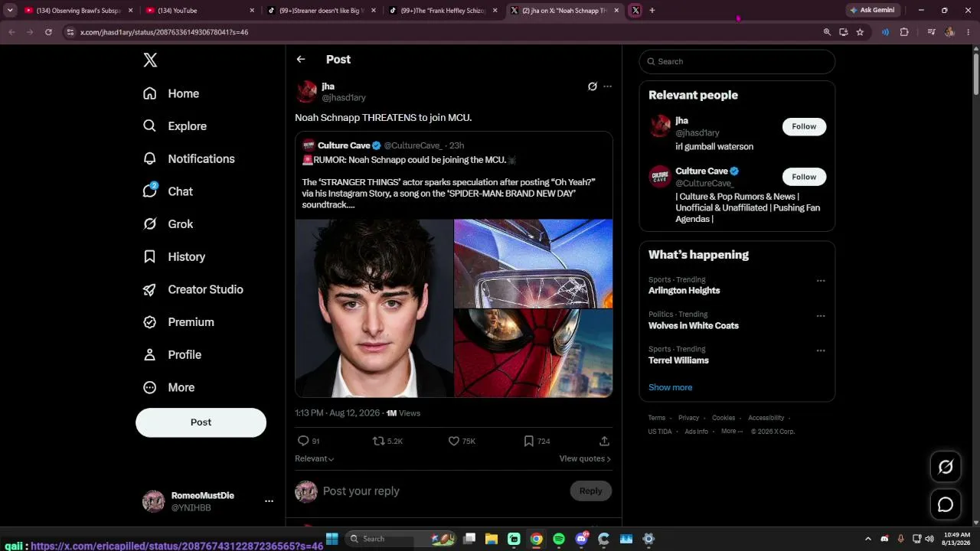View the Spider-Man mask image

pos(534,354)
